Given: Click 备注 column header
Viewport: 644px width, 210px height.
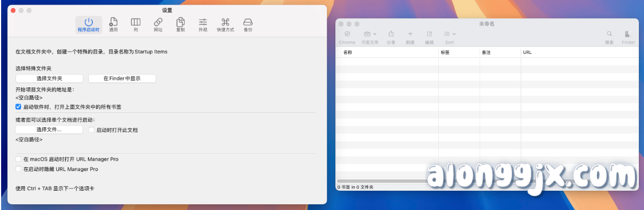Looking at the screenshot, I should [x=500, y=52].
